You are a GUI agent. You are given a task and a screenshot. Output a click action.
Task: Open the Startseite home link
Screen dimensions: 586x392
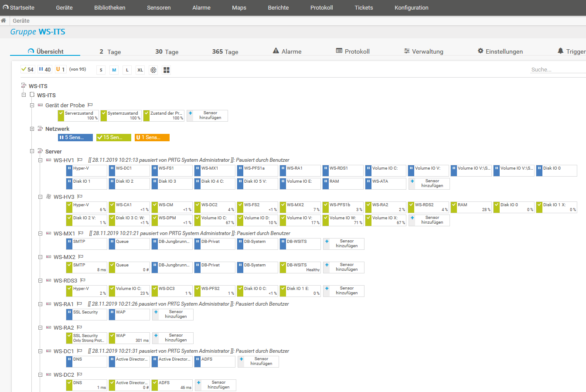tap(18, 7)
